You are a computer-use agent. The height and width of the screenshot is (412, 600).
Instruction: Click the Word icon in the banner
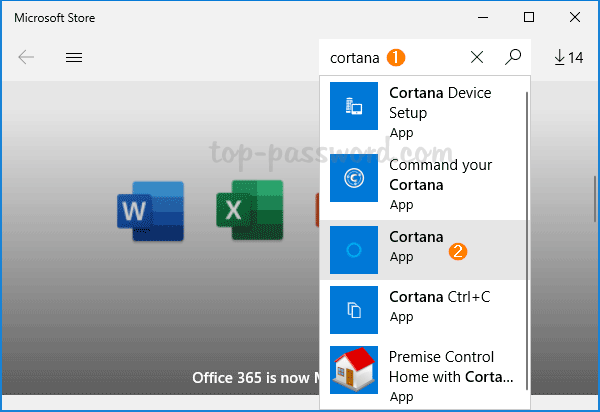pos(150,211)
